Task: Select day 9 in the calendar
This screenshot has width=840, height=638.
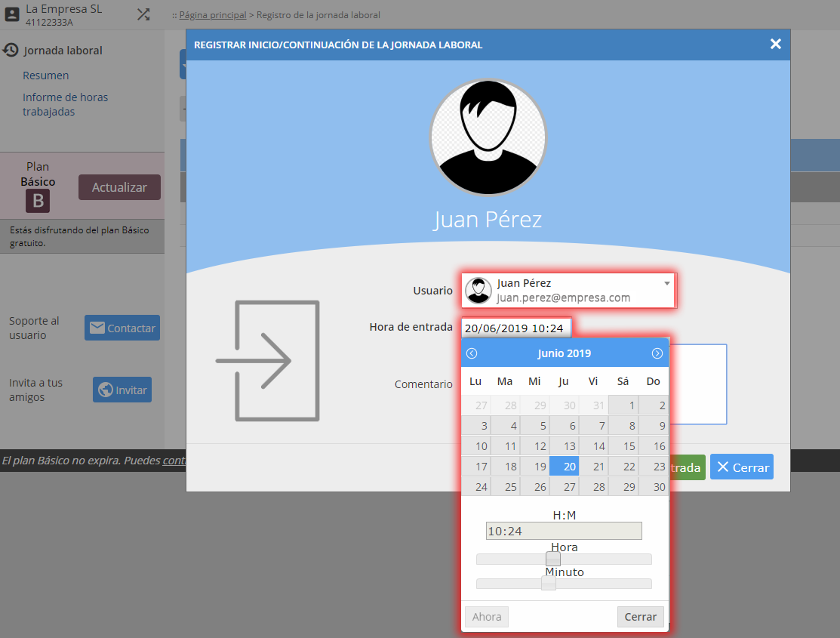Action: pos(654,426)
